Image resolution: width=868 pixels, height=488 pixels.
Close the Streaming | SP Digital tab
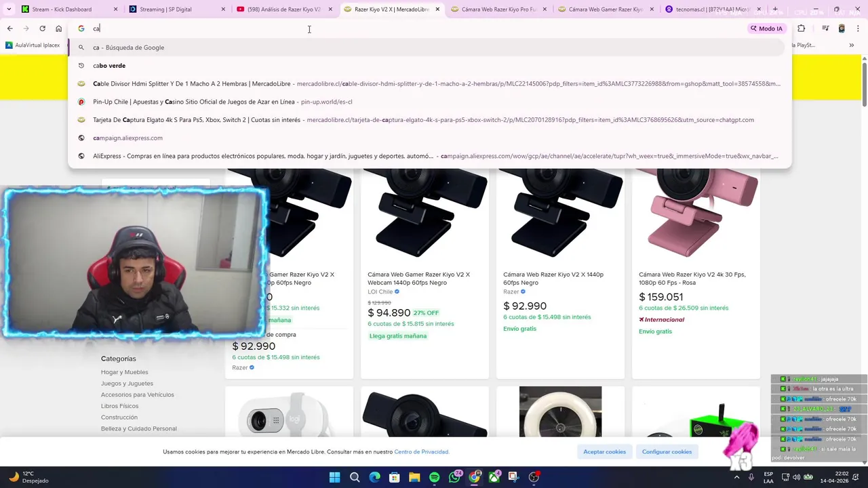[223, 9]
